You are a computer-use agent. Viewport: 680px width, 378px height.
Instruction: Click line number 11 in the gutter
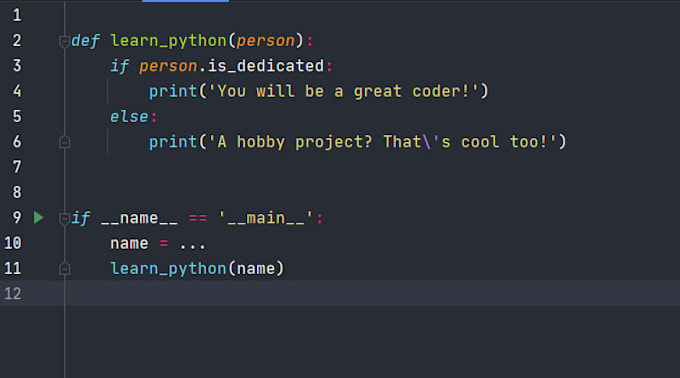coord(13,268)
